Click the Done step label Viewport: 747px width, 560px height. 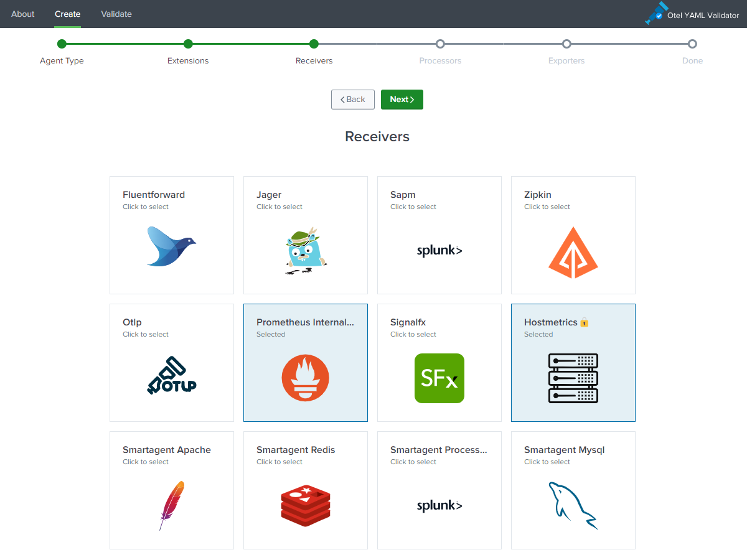coord(692,61)
